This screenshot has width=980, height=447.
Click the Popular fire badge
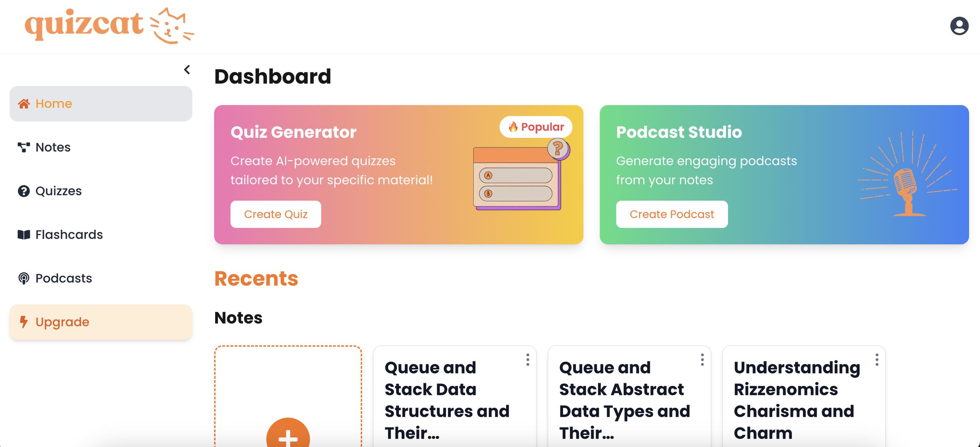536,127
